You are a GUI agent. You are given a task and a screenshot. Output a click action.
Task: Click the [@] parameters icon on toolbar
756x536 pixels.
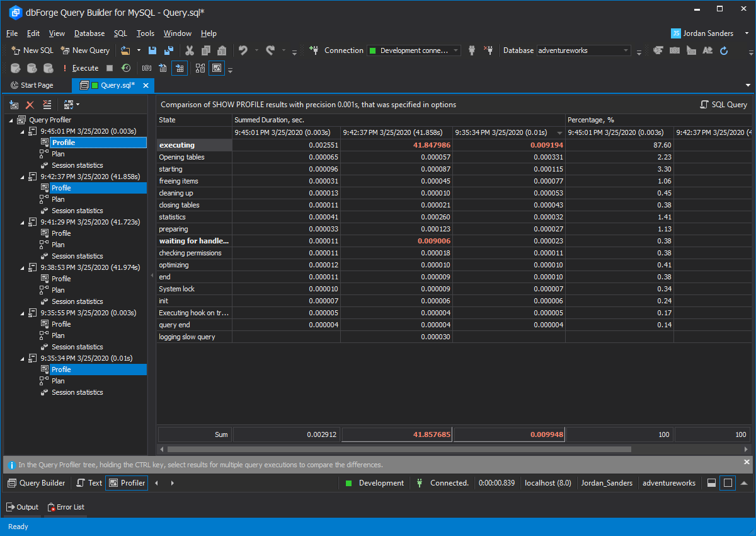coord(147,68)
